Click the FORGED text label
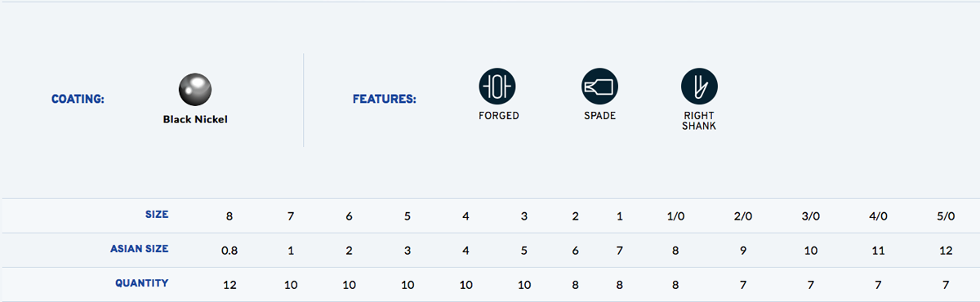 tap(498, 116)
